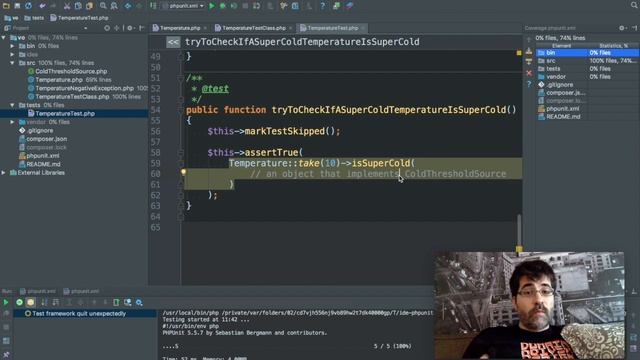Click TemperatureTest.php breadcrumb in navigation bar
Image resolution: width=640 pixels, height=360 pixels.
click(x=80, y=18)
